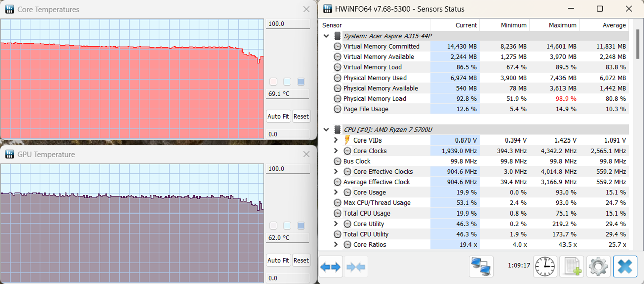Image resolution: width=644 pixels, height=284 pixels.
Task: Click the 69.1 °C core temperature reading
Action: point(288,94)
